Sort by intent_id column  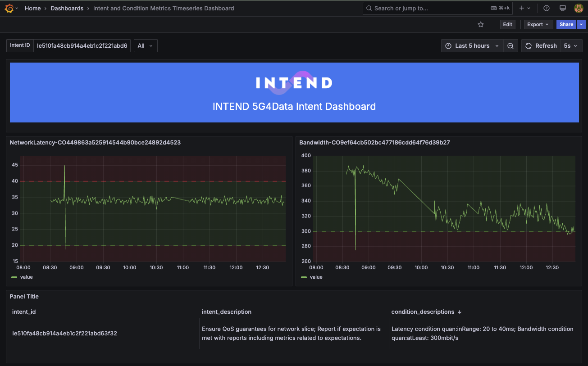[x=24, y=312]
